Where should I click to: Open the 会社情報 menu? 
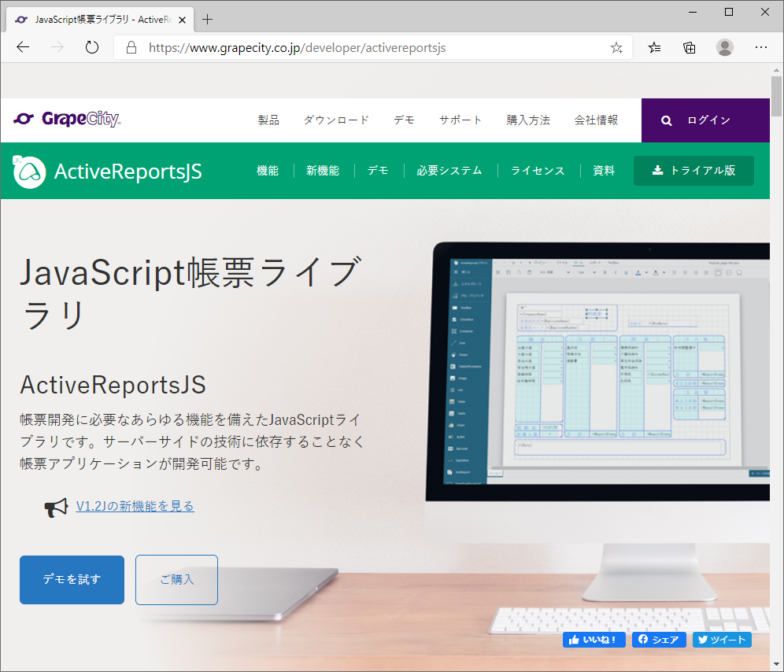coord(596,120)
